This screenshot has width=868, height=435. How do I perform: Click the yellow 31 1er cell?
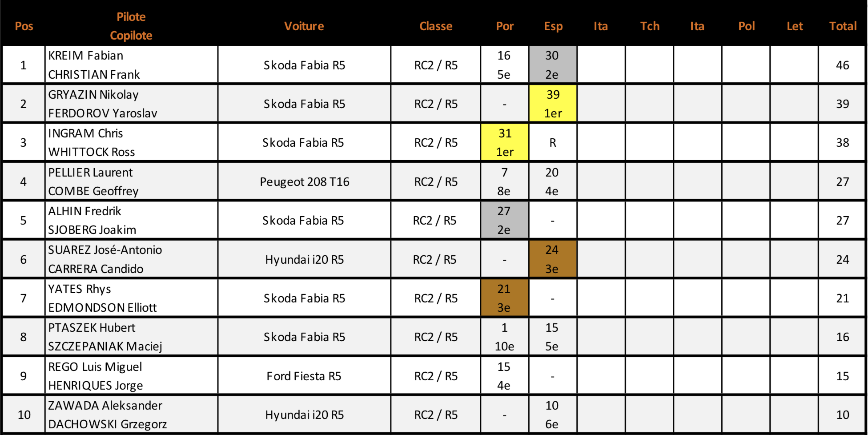point(505,142)
